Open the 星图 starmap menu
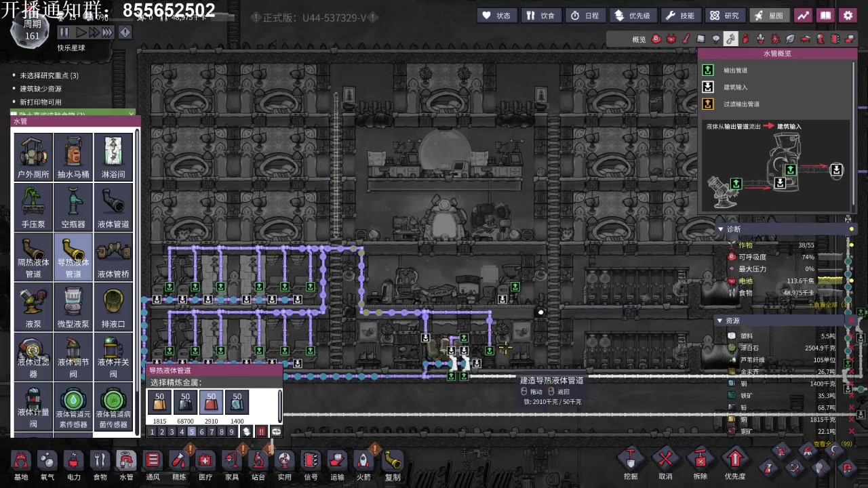 pos(769,15)
